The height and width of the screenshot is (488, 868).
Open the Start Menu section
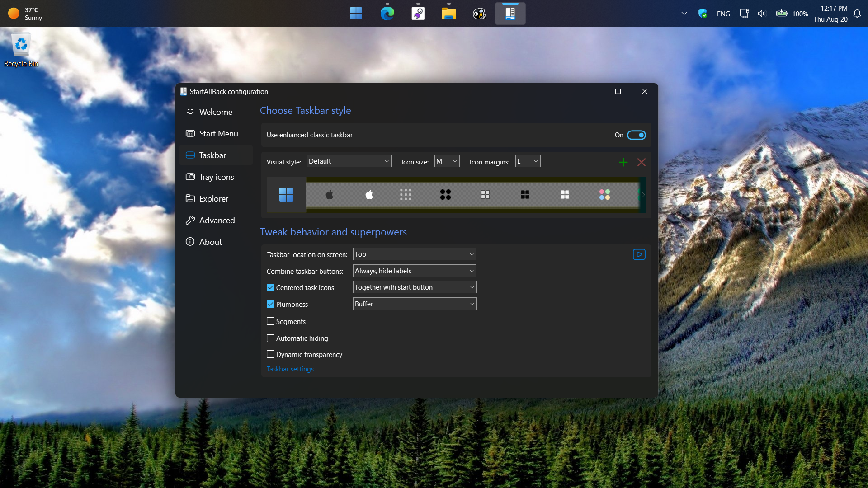pyautogui.click(x=216, y=133)
